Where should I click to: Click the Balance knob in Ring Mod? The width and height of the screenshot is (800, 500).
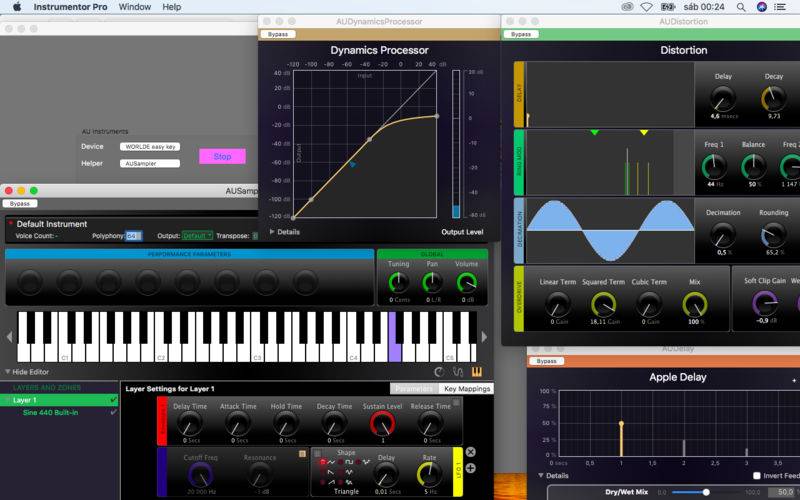[x=753, y=167]
